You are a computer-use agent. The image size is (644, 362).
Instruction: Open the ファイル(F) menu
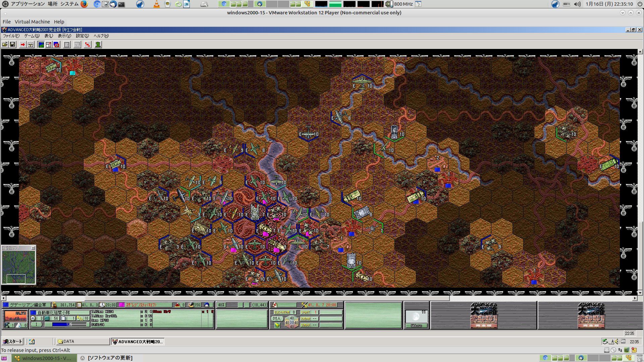[x=11, y=36]
